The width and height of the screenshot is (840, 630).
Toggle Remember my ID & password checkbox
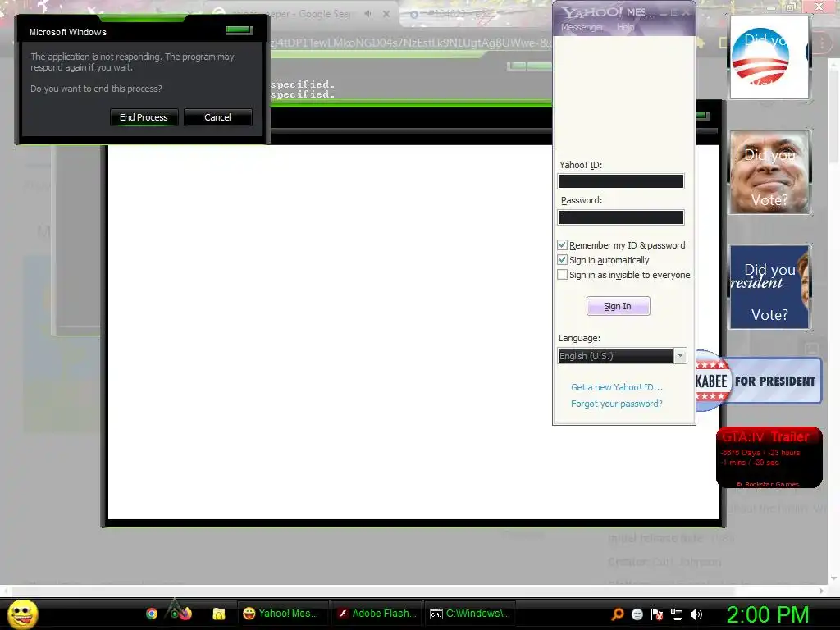coord(562,244)
